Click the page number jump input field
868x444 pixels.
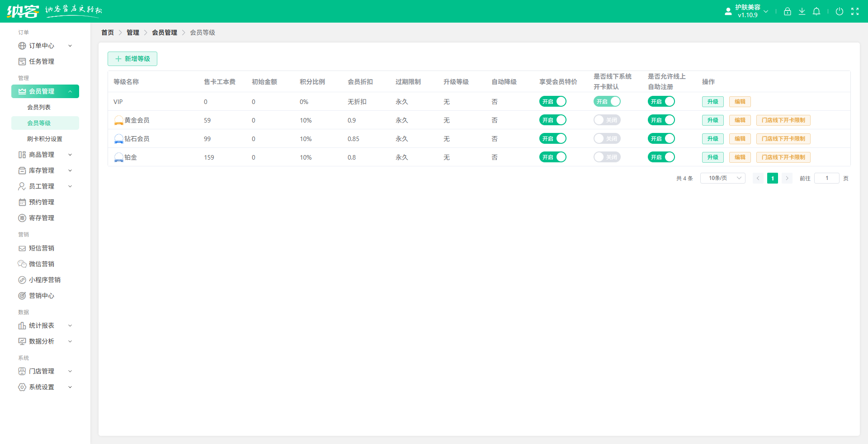pyautogui.click(x=826, y=178)
